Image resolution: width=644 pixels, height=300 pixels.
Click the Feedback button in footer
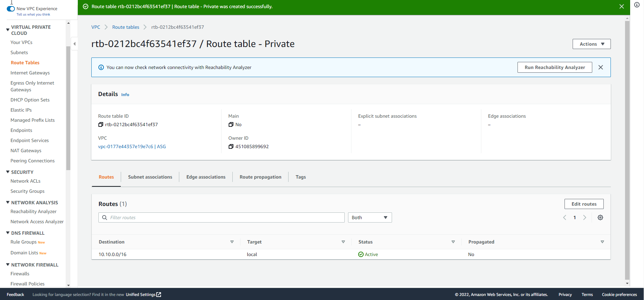15,295
